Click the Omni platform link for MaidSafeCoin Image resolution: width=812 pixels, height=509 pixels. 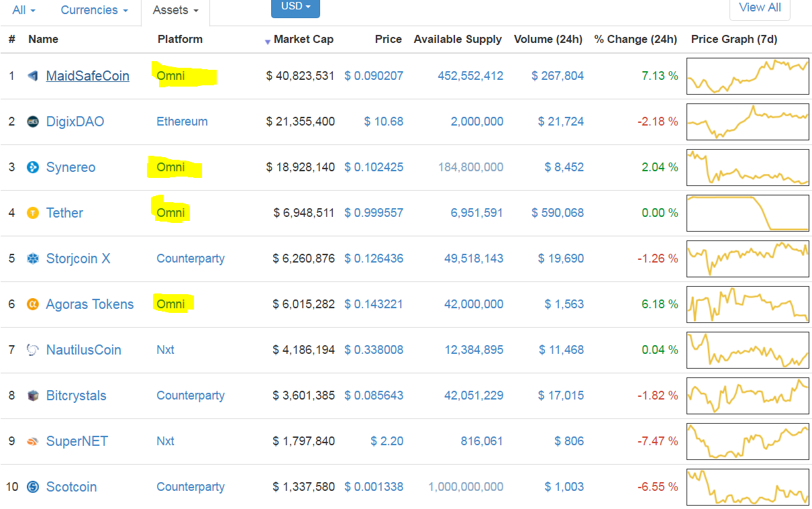click(x=170, y=76)
